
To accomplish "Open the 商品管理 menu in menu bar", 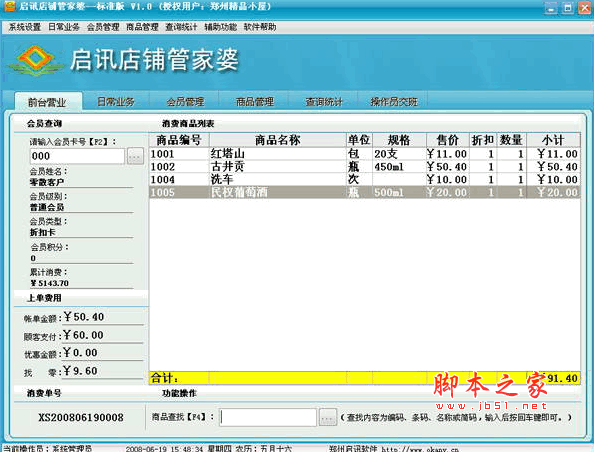I will click(142, 27).
